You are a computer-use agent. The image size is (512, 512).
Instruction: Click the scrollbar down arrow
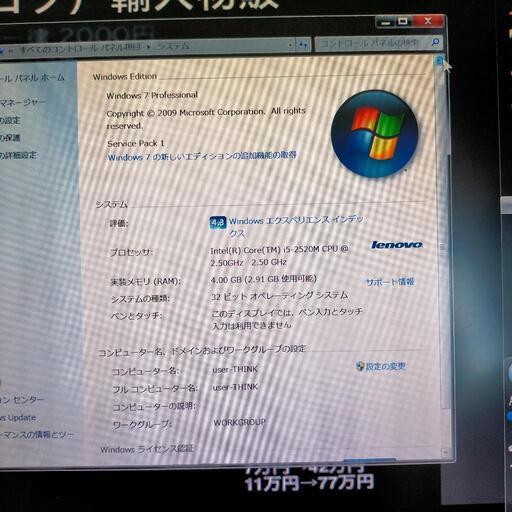tap(445, 452)
